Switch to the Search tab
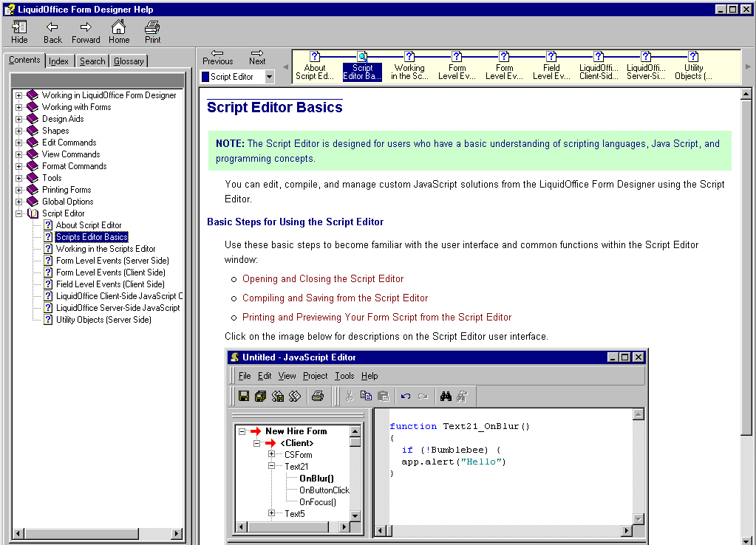 pyautogui.click(x=92, y=61)
